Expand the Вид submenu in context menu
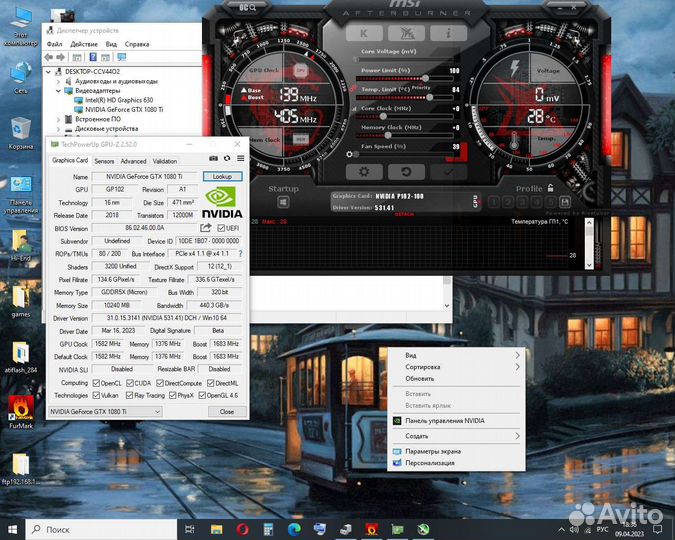Viewport: 675px width, 540px height. [456, 355]
